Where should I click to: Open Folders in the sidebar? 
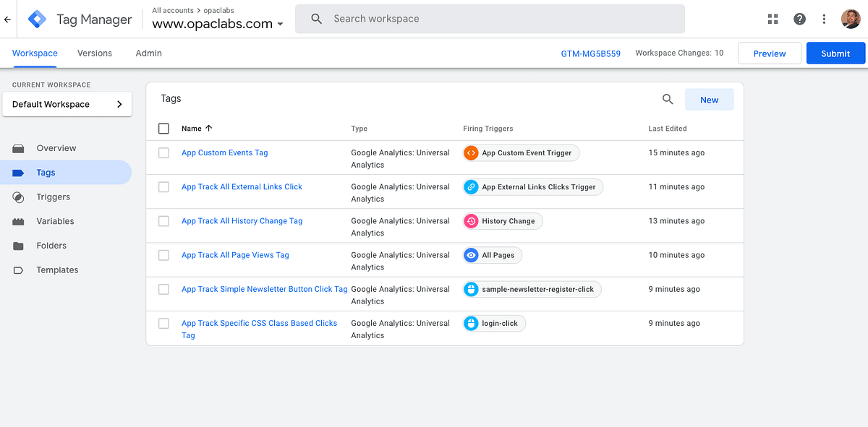(x=51, y=246)
